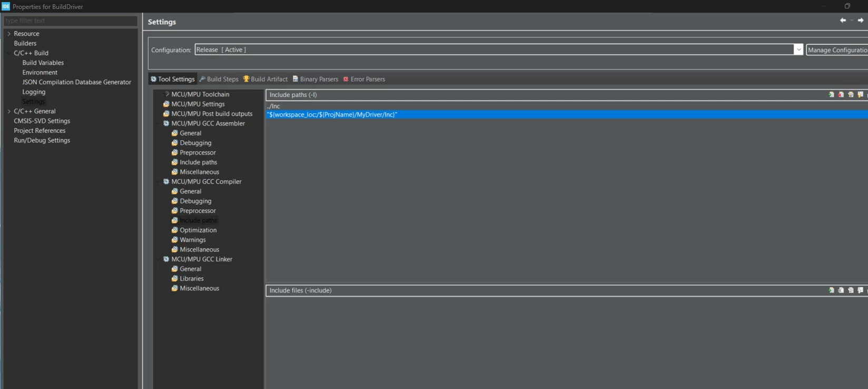Collapse MCU/MPU GCC Linker node

(158, 259)
